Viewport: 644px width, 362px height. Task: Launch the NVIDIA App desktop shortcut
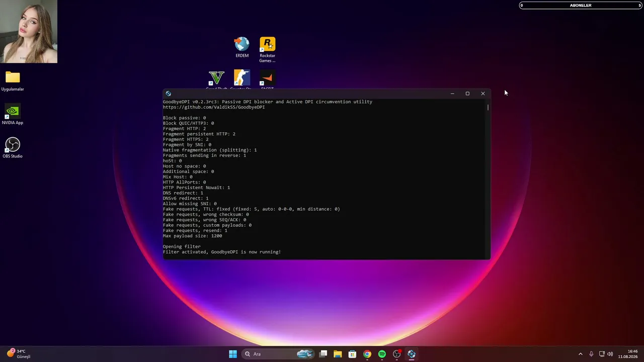pos(13,114)
